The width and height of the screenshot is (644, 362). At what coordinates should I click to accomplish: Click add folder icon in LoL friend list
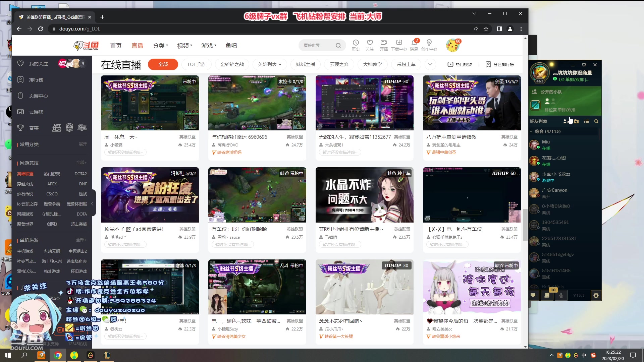click(576, 121)
